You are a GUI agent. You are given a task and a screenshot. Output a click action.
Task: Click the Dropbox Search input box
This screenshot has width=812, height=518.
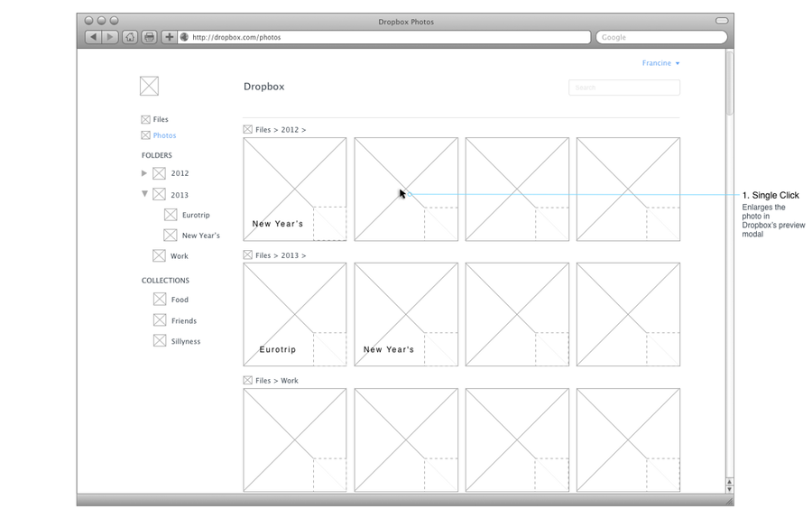(x=624, y=88)
